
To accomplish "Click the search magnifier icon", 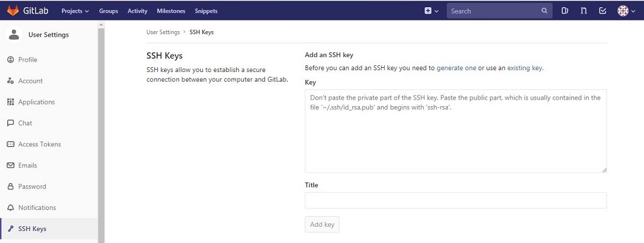I will (x=544, y=11).
